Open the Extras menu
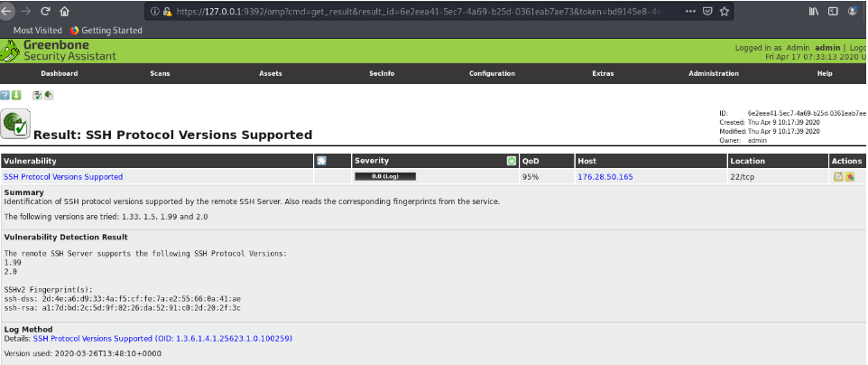Screen dimensions: 868x365 click(x=603, y=73)
